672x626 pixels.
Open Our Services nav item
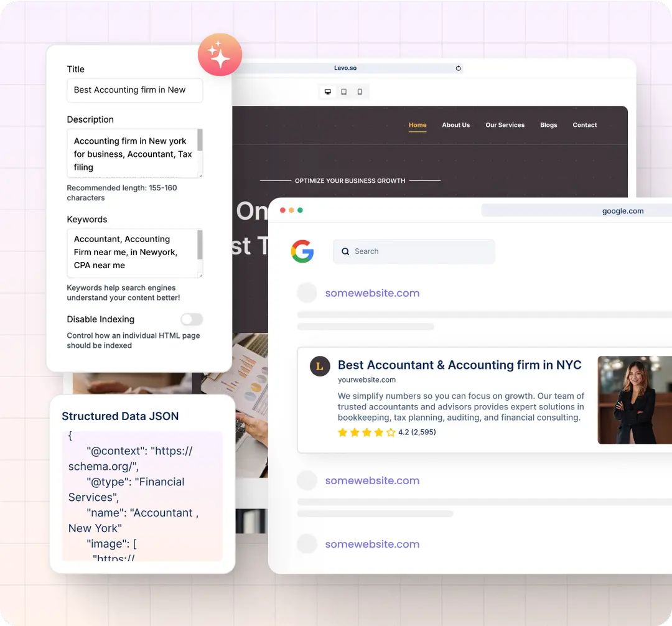tap(505, 125)
